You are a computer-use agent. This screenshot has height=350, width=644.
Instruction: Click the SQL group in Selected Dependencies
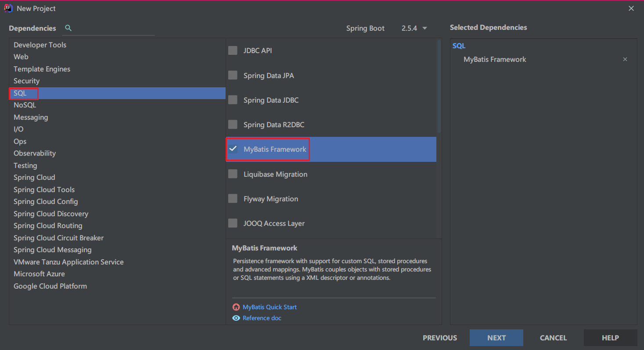tap(459, 46)
